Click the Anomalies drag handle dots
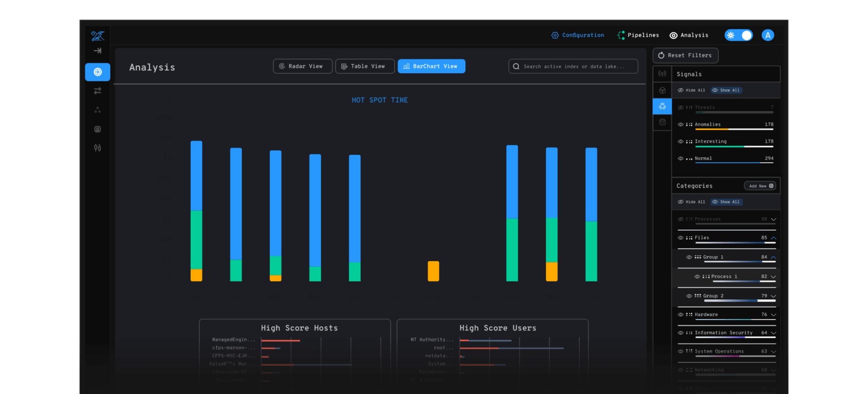The image size is (868, 394). [689, 125]
